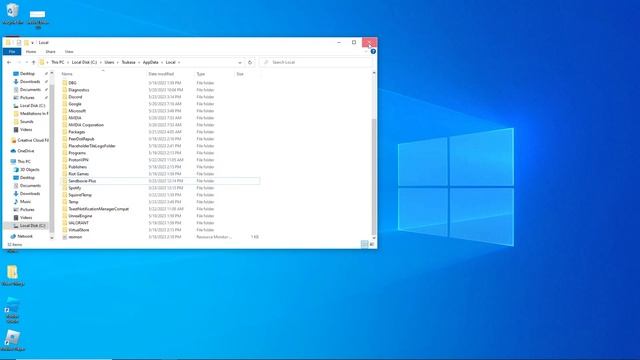Click Properties icon in quick access toolbar

[x=18, y=42]
